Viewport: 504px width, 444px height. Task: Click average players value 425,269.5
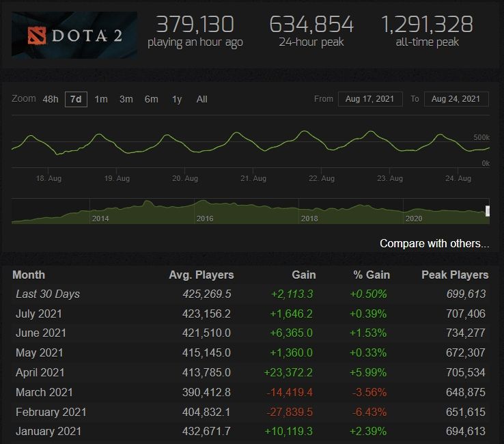[x=207, y=294]
